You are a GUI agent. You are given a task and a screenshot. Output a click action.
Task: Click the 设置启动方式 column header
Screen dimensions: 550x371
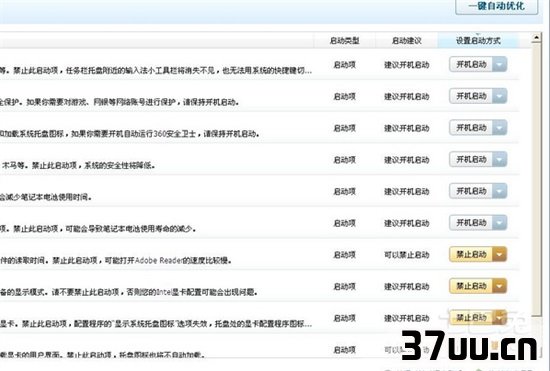pos(478,41)
